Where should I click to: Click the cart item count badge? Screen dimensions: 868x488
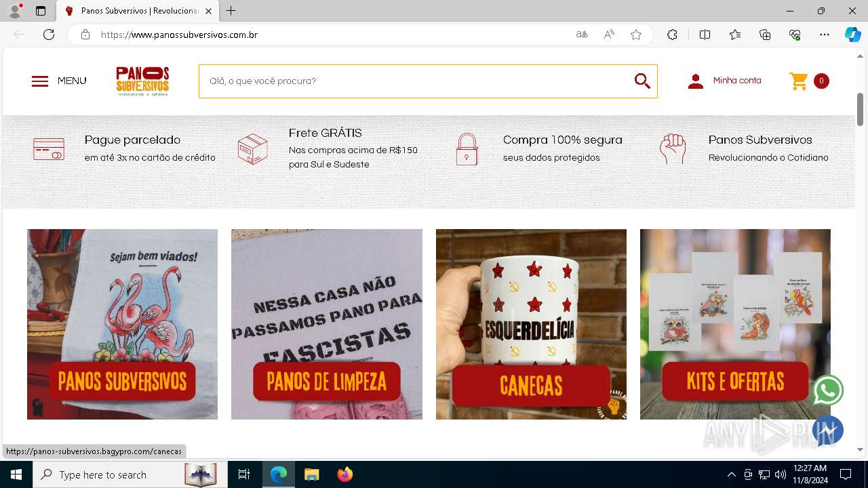[821, 81]
